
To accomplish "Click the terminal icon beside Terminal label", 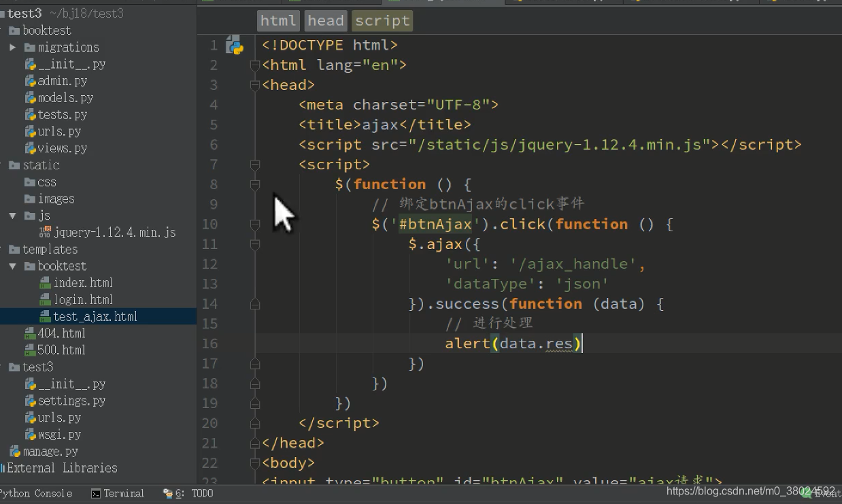I will pos(96,494).
